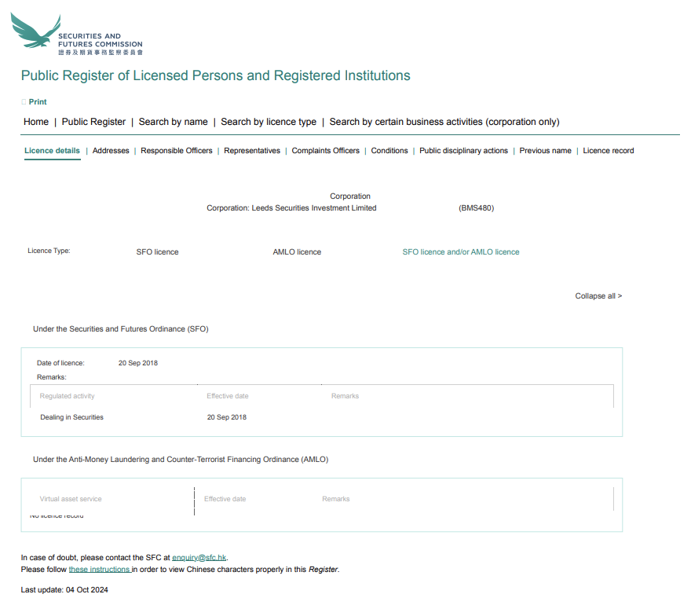The width and height of the screenshot is (691, 616).
Task: Click the Effective date header in AMLO table
Action: click(225, 499)
